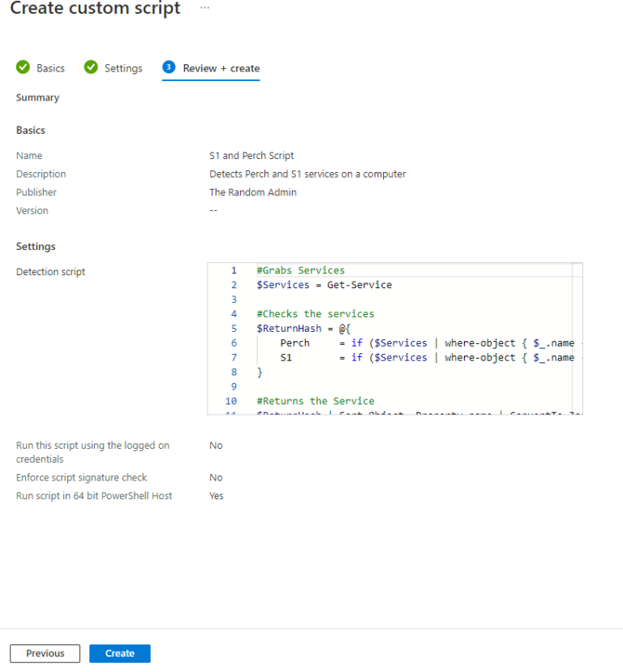Click the green checkmark on the Basics step
Screen dimensions: 623x672
(x=24, y=68)
